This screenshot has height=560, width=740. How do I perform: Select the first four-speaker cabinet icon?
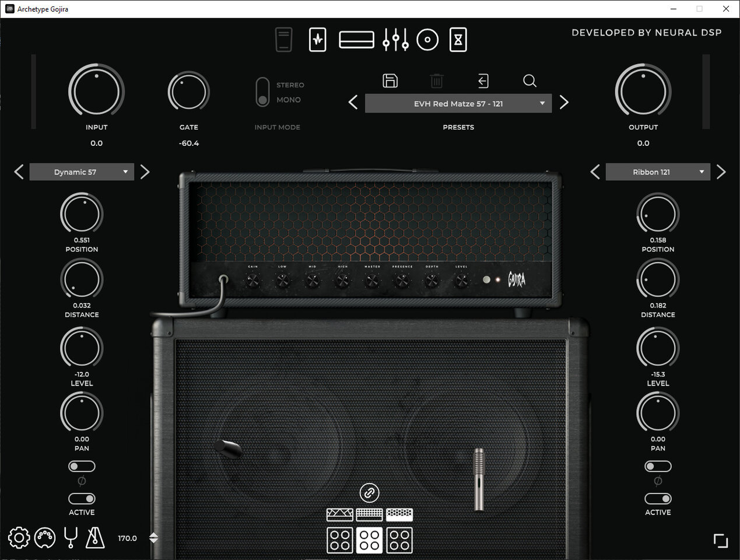(339, 540)
